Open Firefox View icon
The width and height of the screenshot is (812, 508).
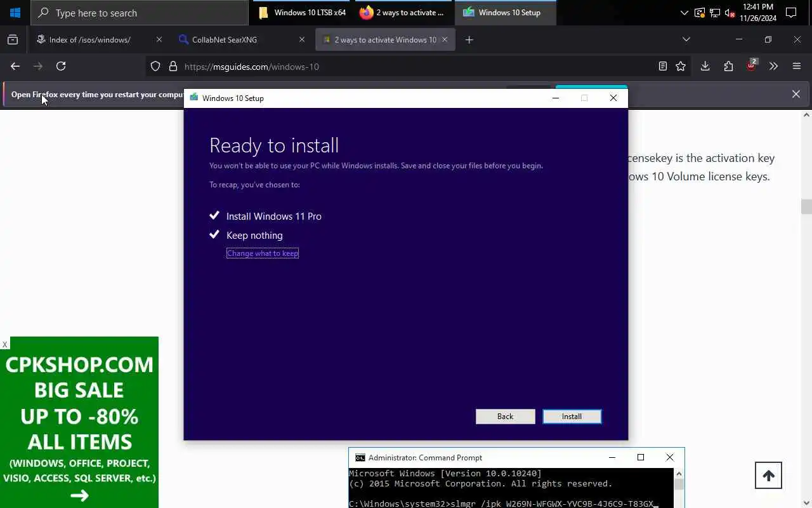[x=13, y=39]
